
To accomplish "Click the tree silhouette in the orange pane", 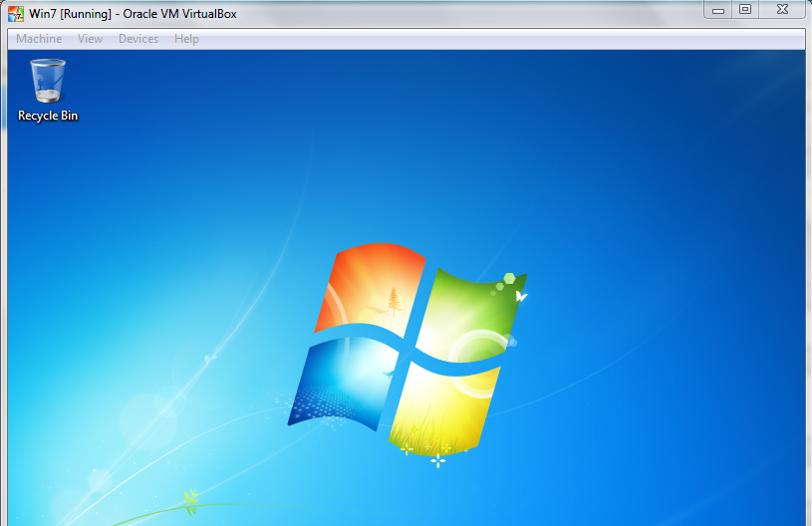I will click(393, 299).
